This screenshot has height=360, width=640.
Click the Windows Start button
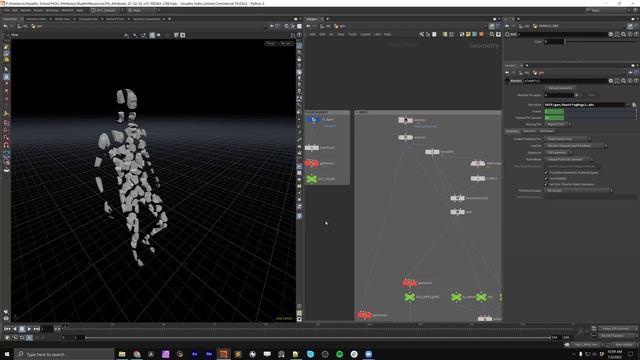[7, 354]
